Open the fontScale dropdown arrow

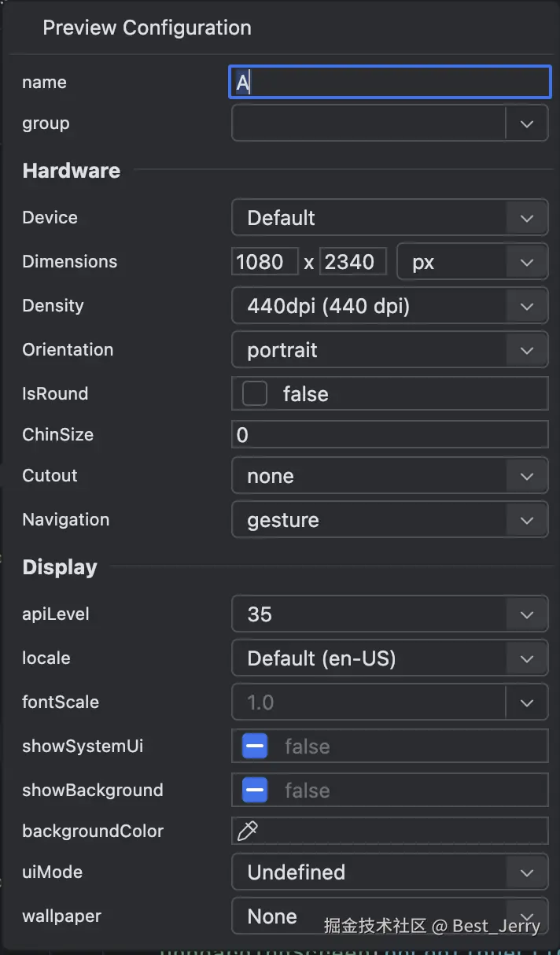(x=527, y=702)
